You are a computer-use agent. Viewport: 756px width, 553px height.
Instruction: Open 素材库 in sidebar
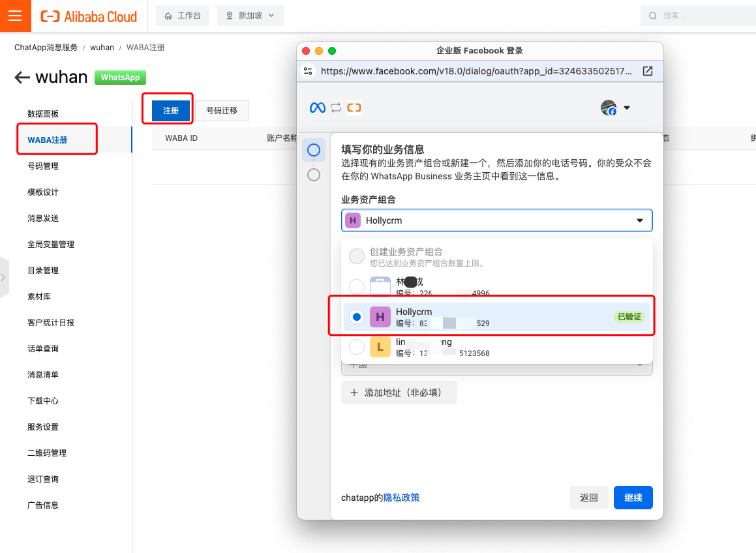[x=39, y=296]
